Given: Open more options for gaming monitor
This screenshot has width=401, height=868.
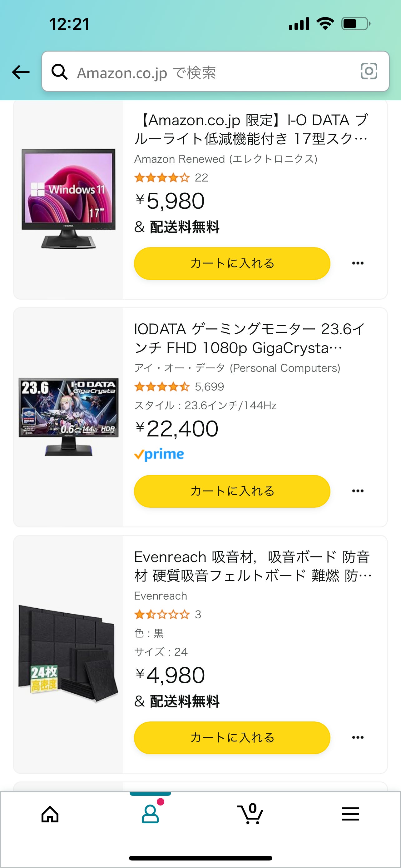Looking at the screenshot, I should [358, 491].
